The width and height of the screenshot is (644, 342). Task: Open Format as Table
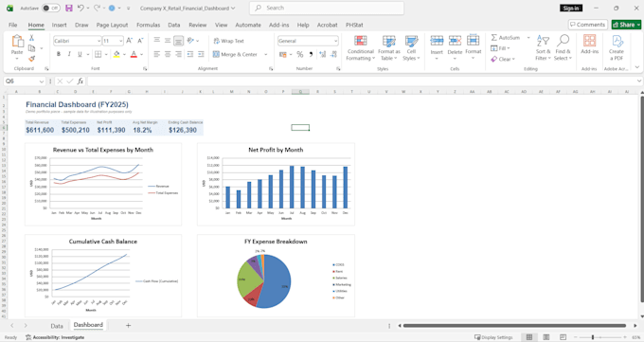click(x=388, y=48)
